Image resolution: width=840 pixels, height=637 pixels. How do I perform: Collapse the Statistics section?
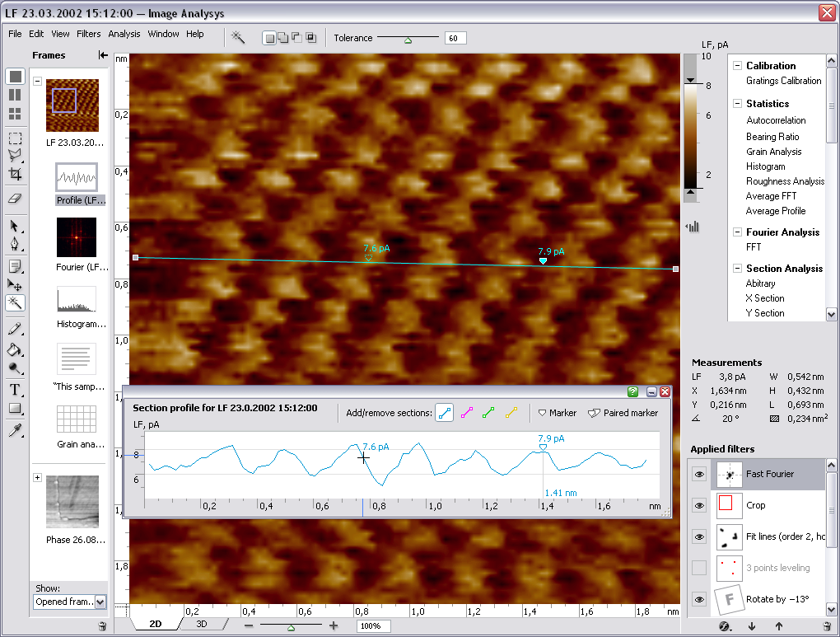[x=737, y=104]
